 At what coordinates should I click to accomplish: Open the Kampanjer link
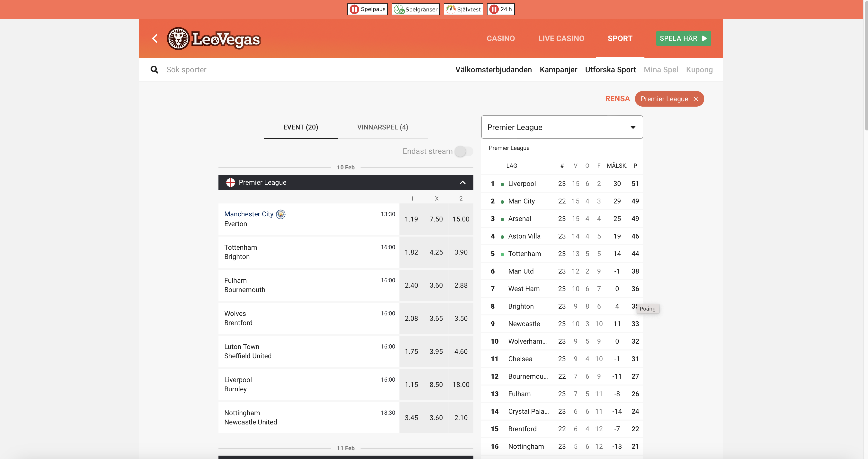coord(558,70)
